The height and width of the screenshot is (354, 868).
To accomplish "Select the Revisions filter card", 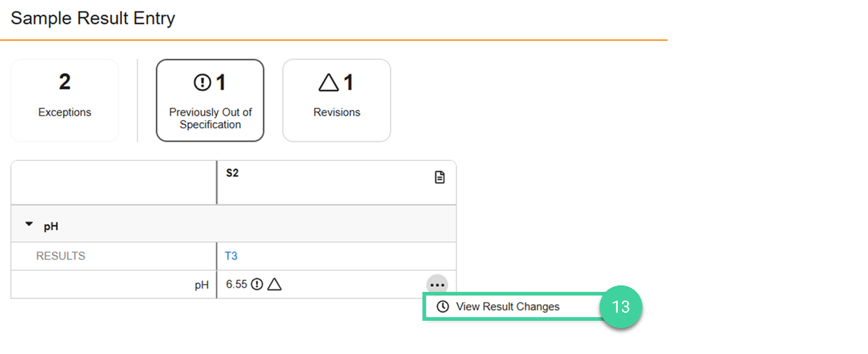I will click(336, 100).
